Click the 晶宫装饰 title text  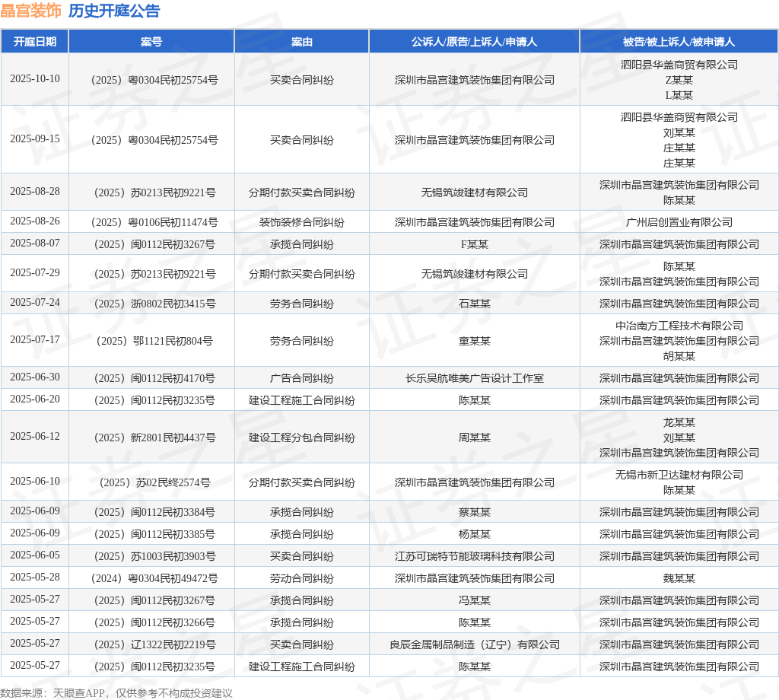(30, 11)
